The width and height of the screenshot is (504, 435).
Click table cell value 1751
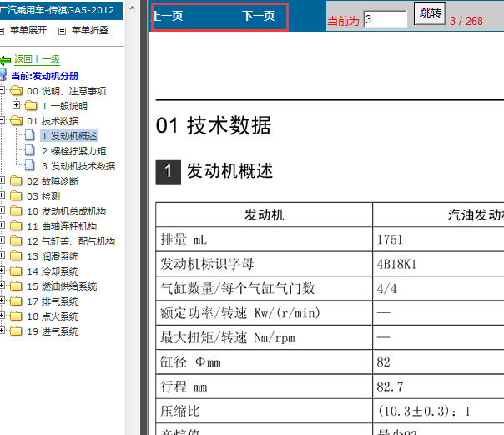pyautogui.click(x=390, y=240)
